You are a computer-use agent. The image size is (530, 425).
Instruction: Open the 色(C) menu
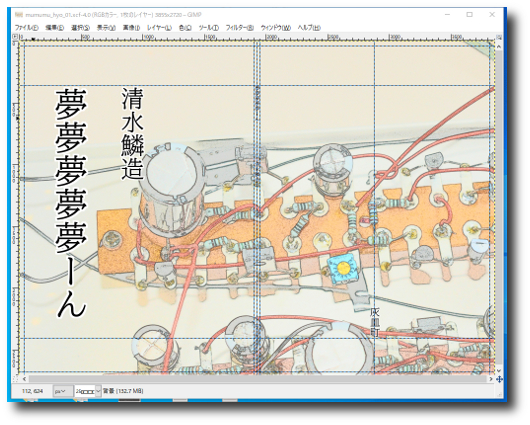pyautogui.click(x=185, y=28)
